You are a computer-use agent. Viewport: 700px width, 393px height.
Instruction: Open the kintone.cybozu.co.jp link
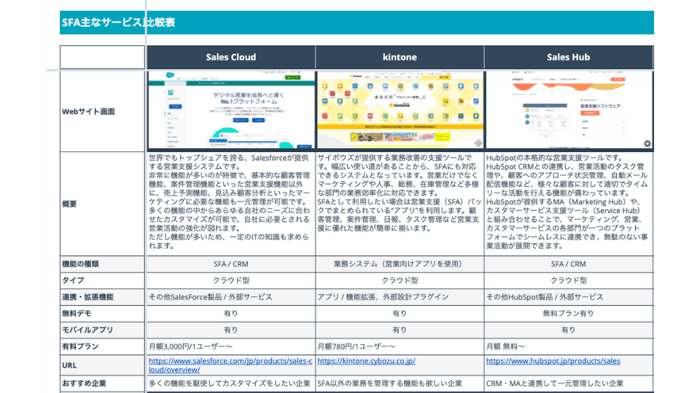coord(367,361)
